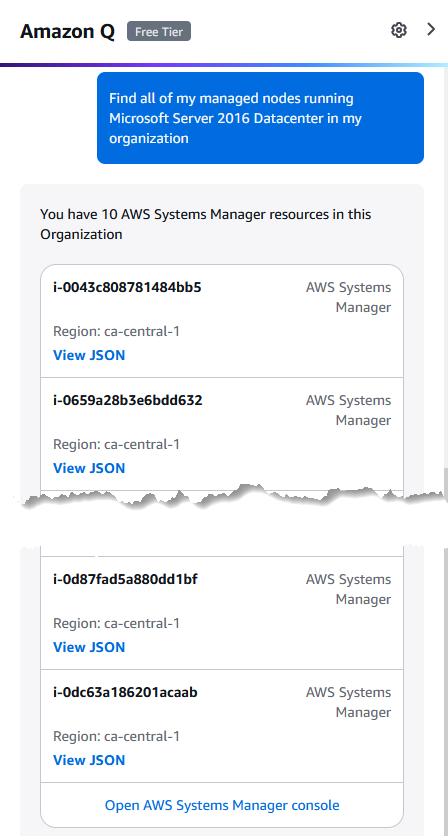Select resource ID i-0659a28b3e6bdd632

pos(127,400)
